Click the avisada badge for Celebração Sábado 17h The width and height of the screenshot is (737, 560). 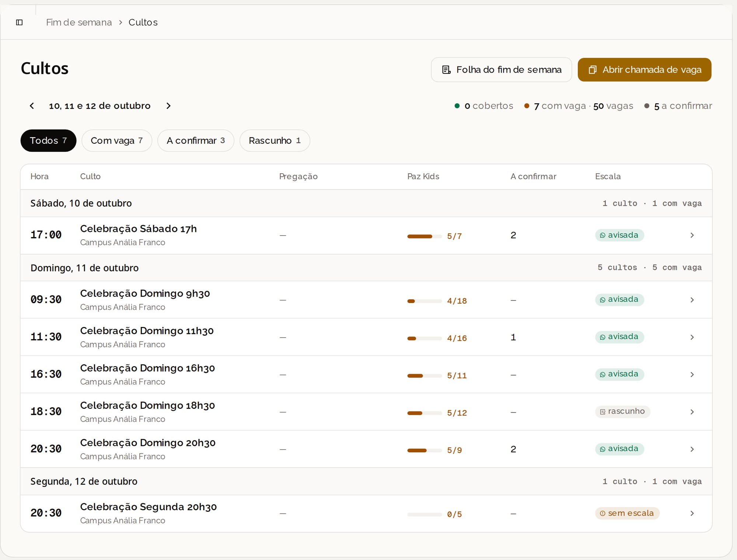(619, 235)
